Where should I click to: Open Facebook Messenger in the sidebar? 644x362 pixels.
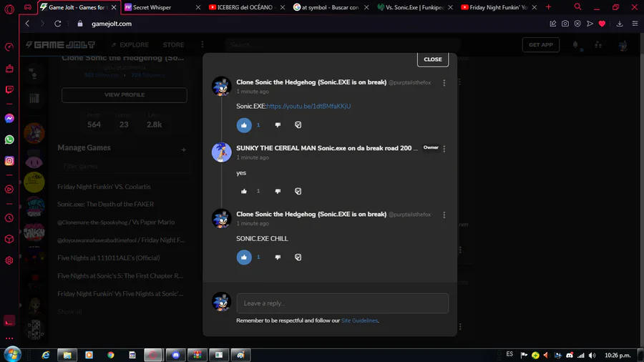[x=9, y=119]
